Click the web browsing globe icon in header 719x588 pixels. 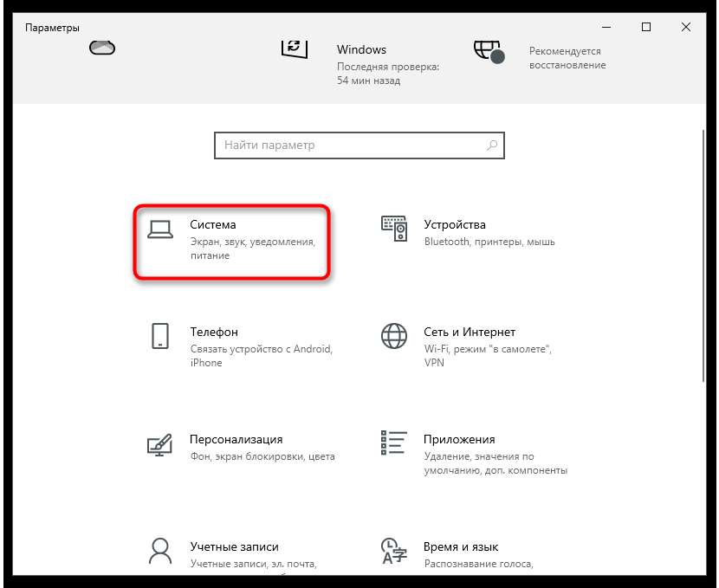[489, 51]
